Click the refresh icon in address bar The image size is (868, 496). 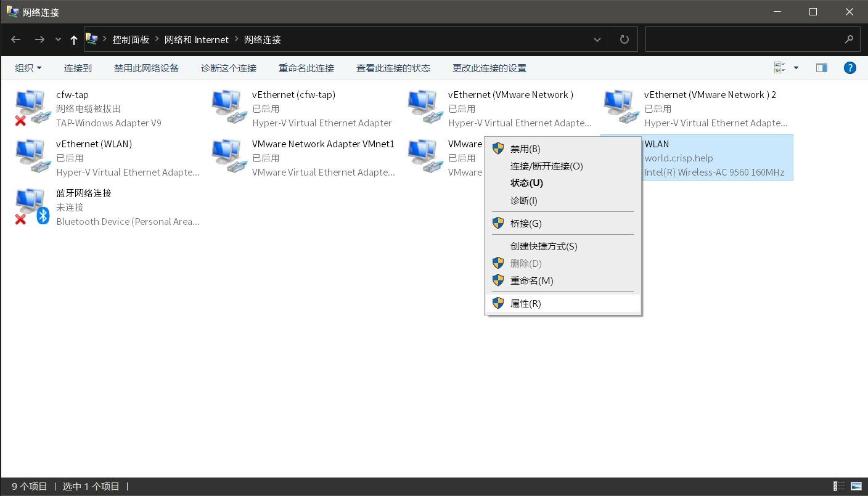[x=624, y=39]
